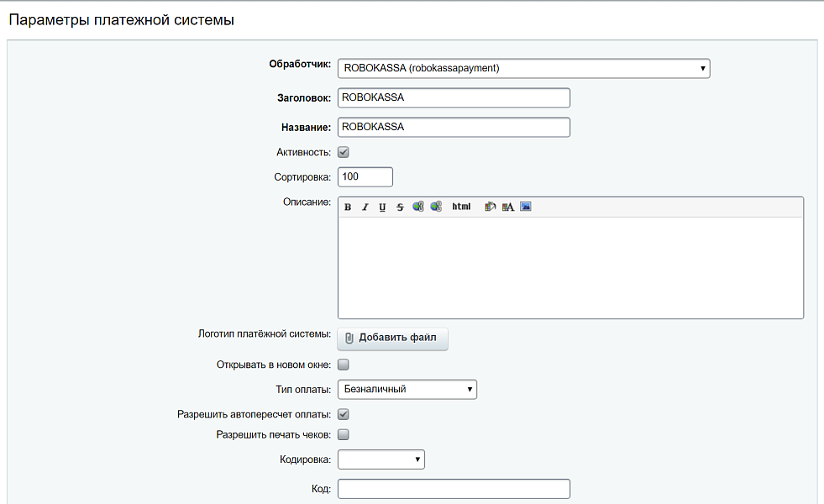Focus the Сортировка field with 100
The height and width of the screenshot is (504, 824).
pyautogui.click(x=365, y=177)
